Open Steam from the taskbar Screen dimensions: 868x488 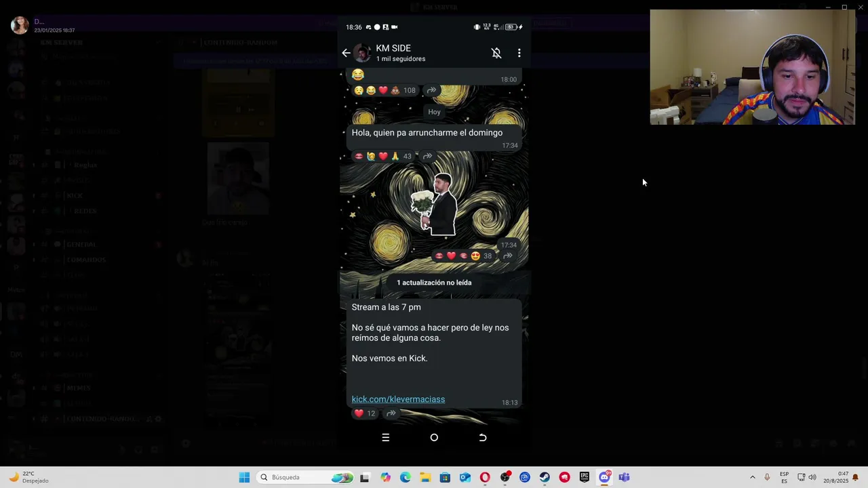pyautogui.click(x=545, y=477)
